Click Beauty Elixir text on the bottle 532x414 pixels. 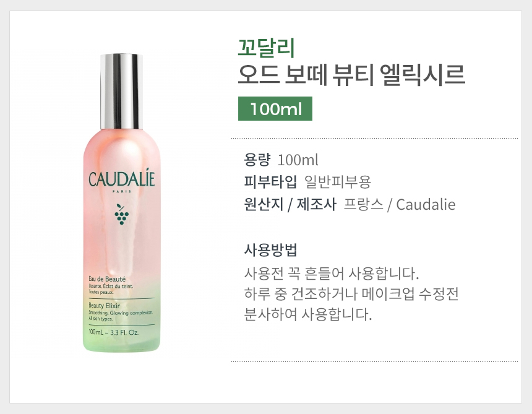[x=104, y=306]
